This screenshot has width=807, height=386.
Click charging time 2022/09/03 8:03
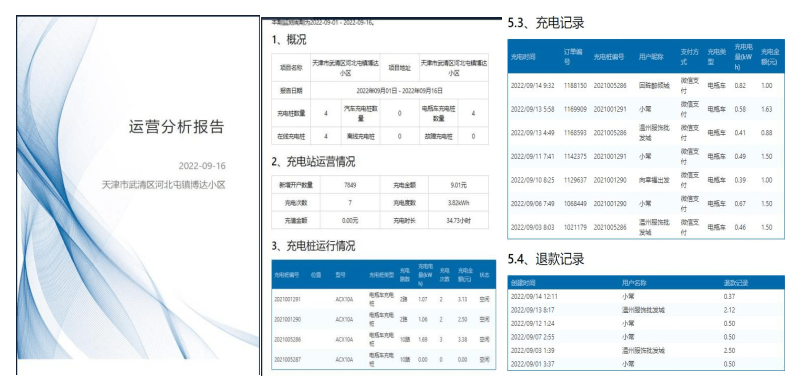[x=532, y=227]
